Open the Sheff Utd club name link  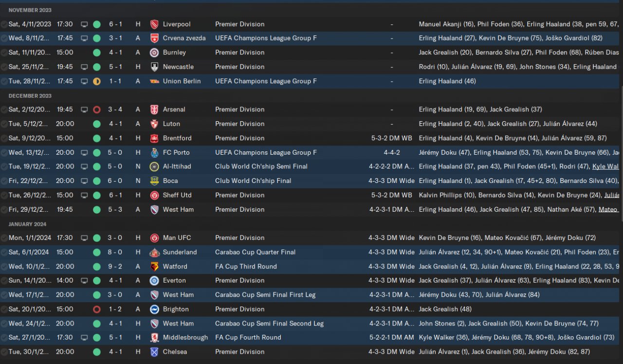point(177,195)
